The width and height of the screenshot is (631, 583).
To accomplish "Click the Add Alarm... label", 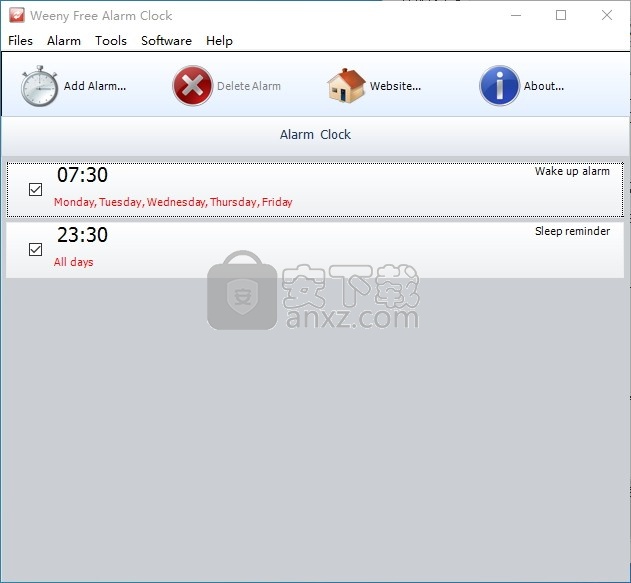I will coord(95,86).
